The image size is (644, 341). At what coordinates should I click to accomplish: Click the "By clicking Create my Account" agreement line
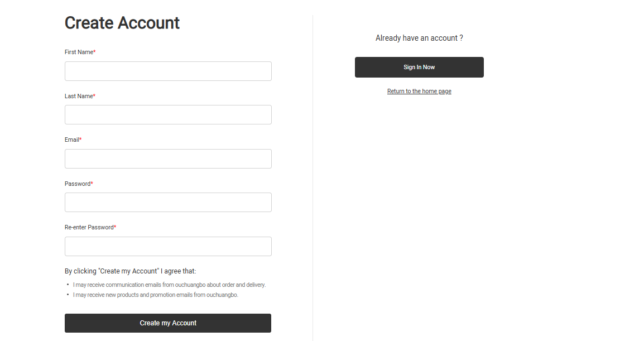tap(130, 271)
